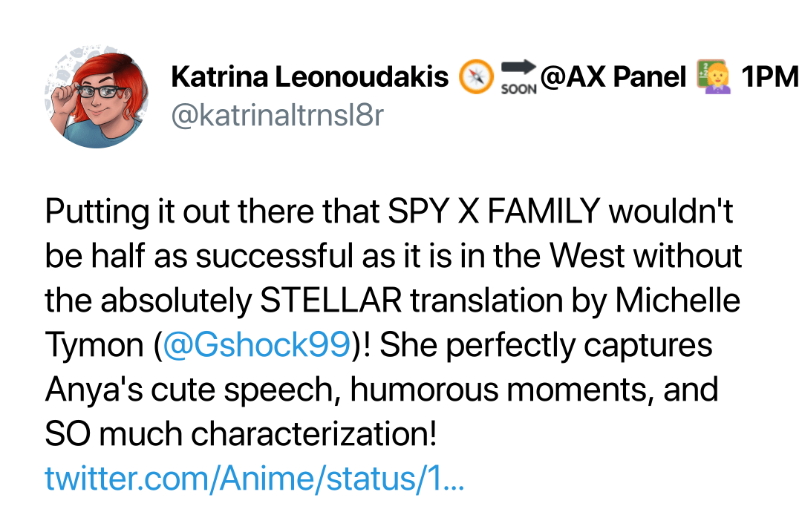This screenshot has width=802, height=532.
Task: Click the words SPY X FAMILY
Action: point(494,211)
